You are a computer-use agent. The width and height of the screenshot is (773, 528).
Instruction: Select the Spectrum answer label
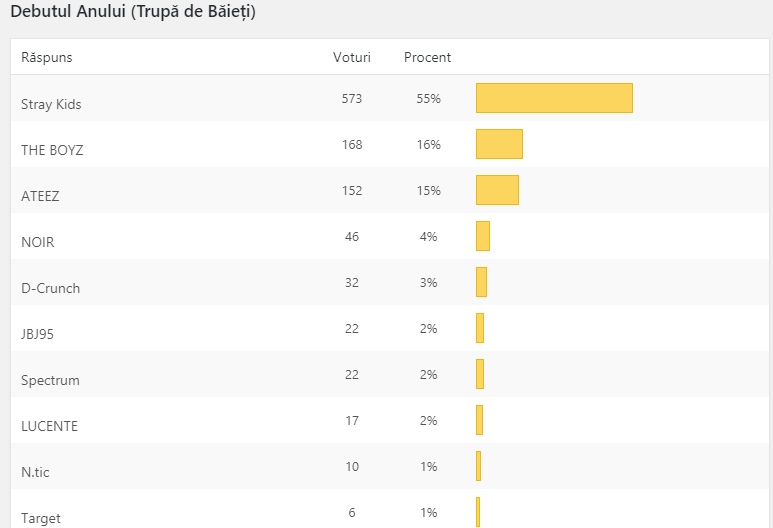click(x=50, y=380)
